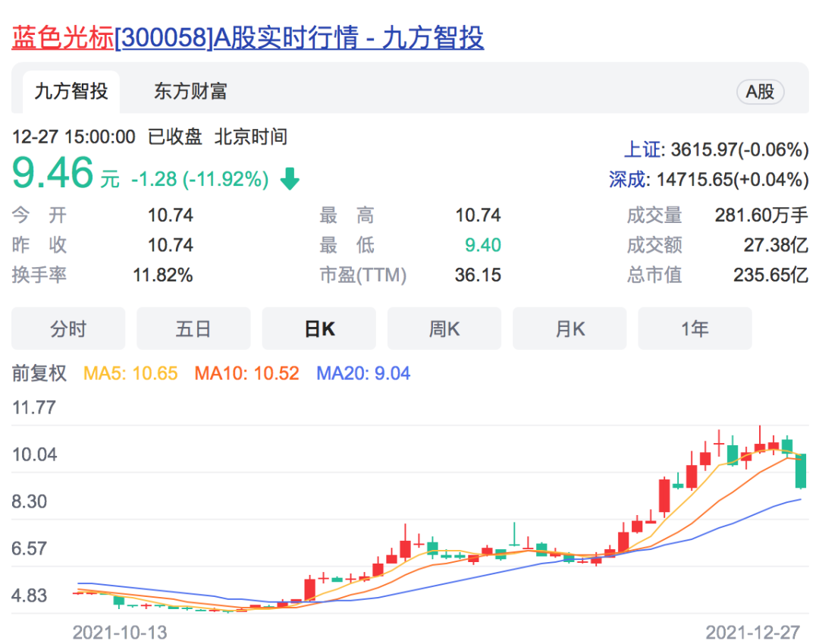Select the 分时 chart view

68,328
